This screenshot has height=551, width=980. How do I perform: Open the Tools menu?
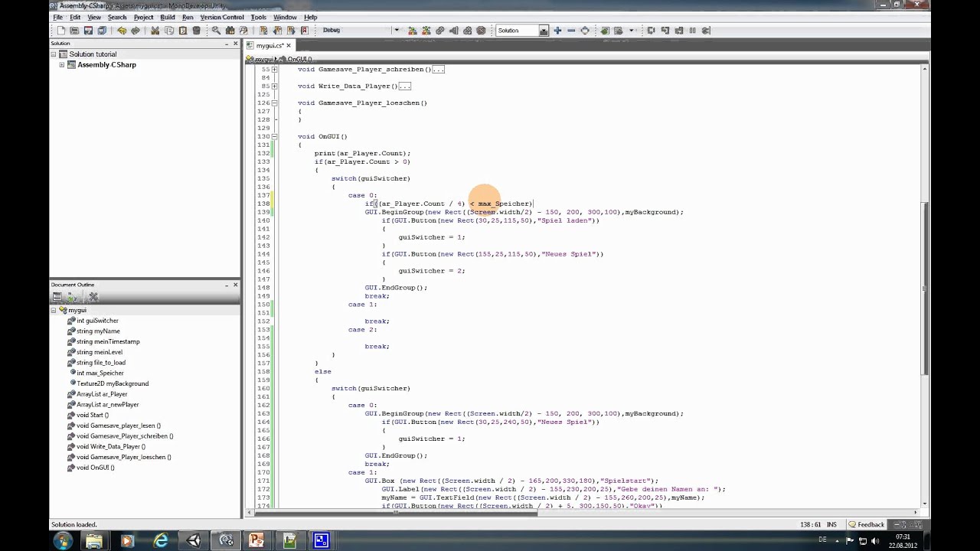pyautogui.click(x=259, y=17)
